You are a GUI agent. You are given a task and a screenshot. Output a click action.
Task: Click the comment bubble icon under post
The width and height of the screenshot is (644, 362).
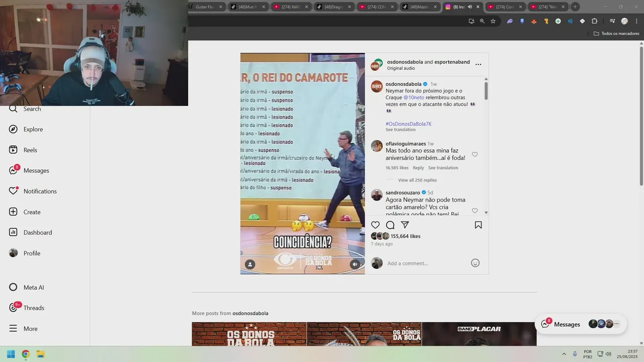point(390,225)
